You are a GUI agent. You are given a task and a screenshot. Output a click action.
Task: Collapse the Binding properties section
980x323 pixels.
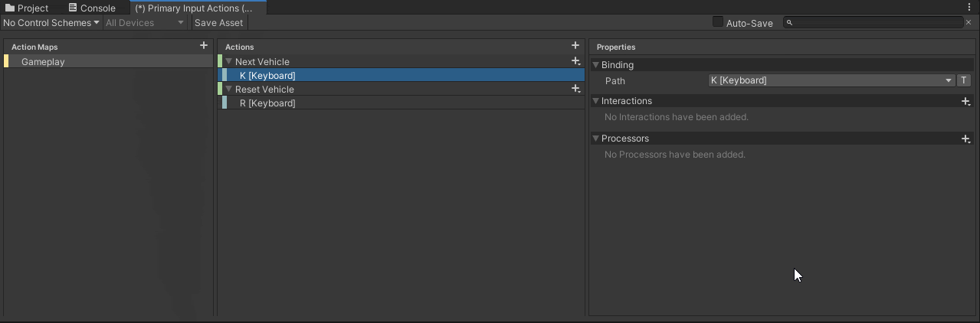pos(596,65)
